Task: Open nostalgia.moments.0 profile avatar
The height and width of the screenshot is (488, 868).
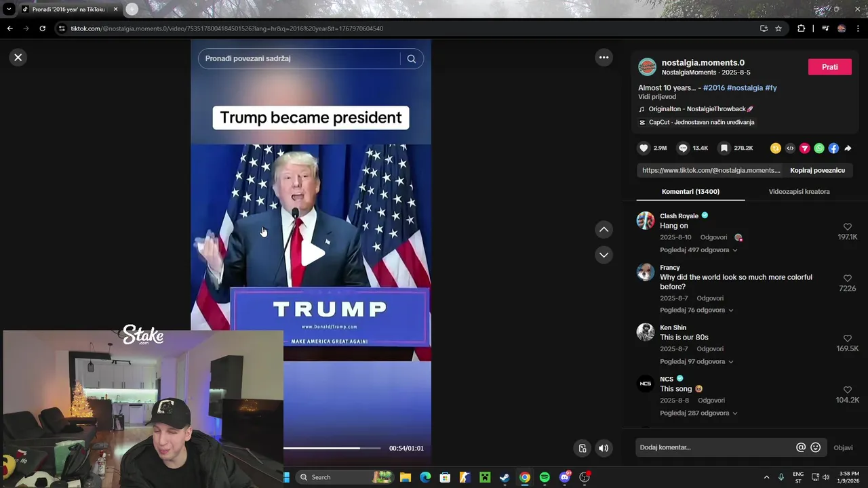Action: click(647, 67)
